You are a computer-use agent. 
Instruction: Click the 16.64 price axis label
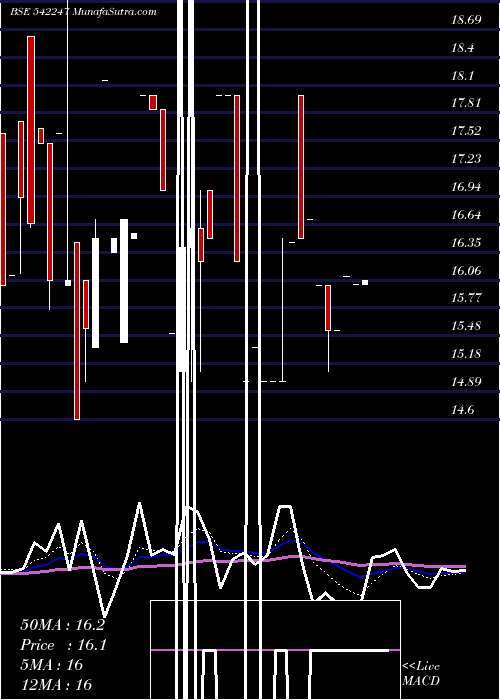[466, 215]
